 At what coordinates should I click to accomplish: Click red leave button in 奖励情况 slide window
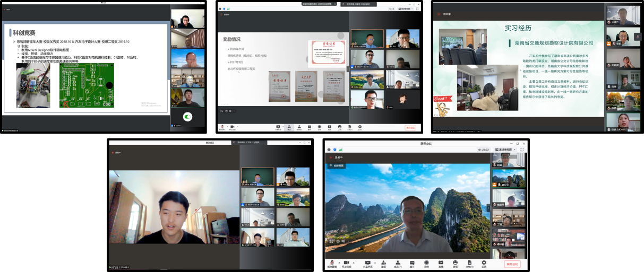410,128
